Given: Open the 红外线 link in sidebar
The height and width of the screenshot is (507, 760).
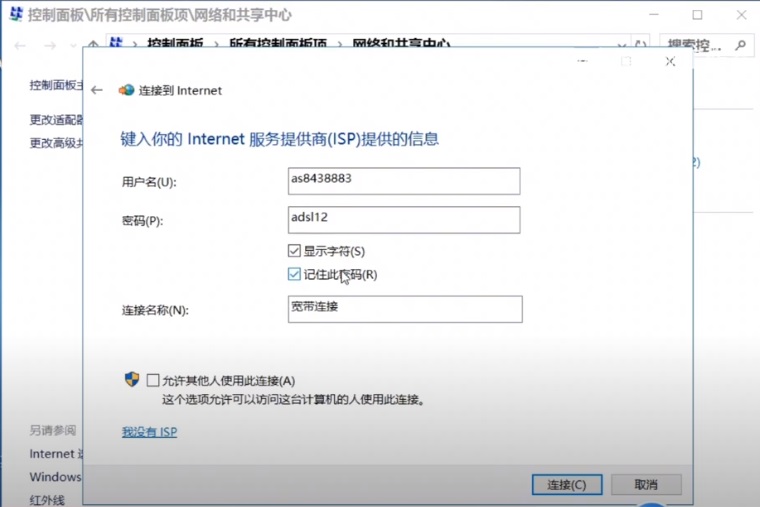Looking at the screenshot, I should click(x=47, y=500).
